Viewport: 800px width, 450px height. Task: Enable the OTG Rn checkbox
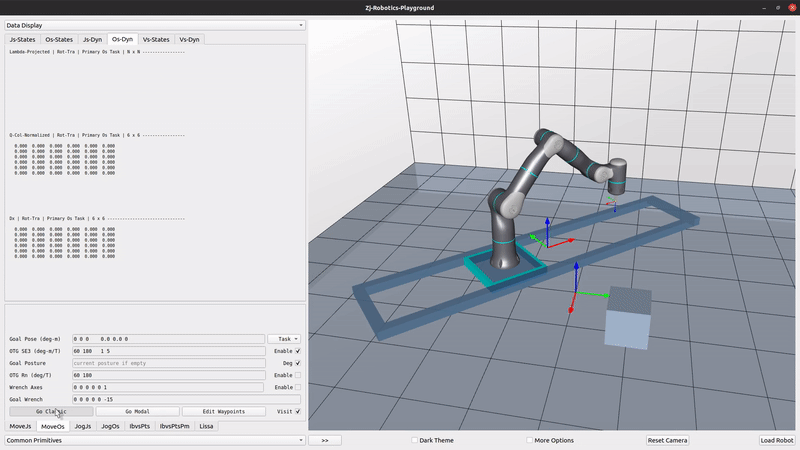(x=297, y=375)
